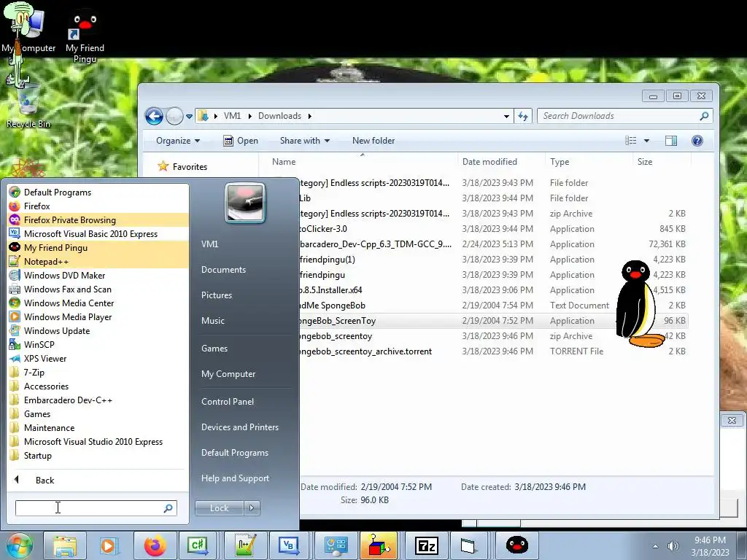Launch WinSCP from the programs list

coord(98,344)
